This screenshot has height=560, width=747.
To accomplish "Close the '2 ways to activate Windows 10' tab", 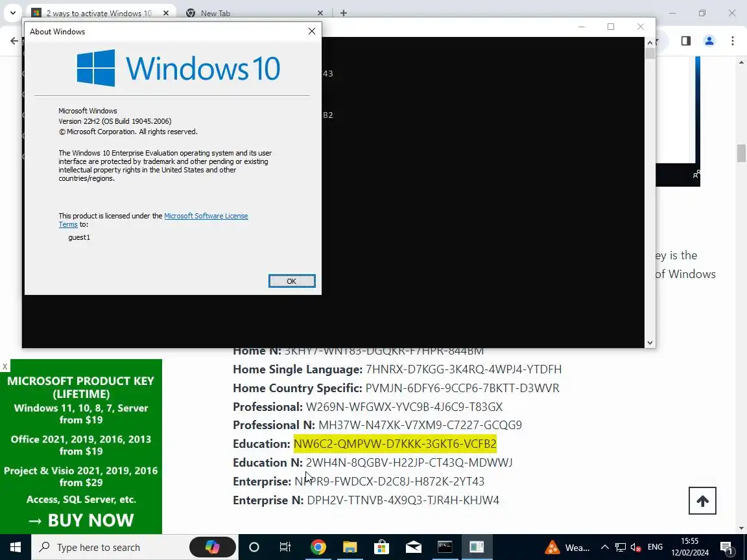I will [166, 14].
